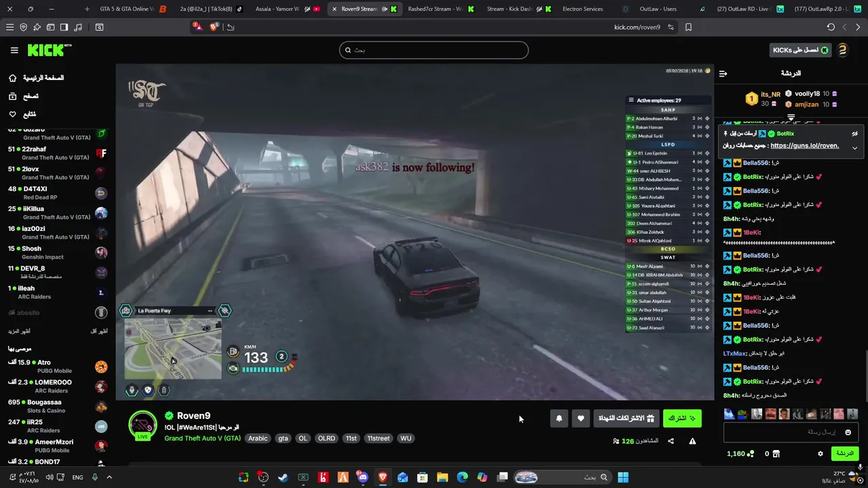868x488 pixels.
Task: Expand the chat leaderboard arrow
Action: 791,118
